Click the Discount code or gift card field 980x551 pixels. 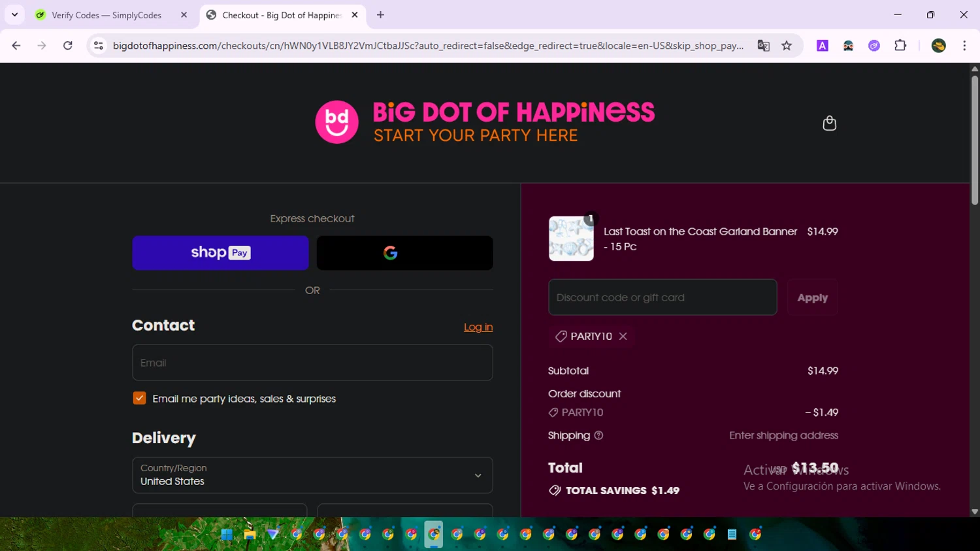pyautogui.click(x=662, y=297)
